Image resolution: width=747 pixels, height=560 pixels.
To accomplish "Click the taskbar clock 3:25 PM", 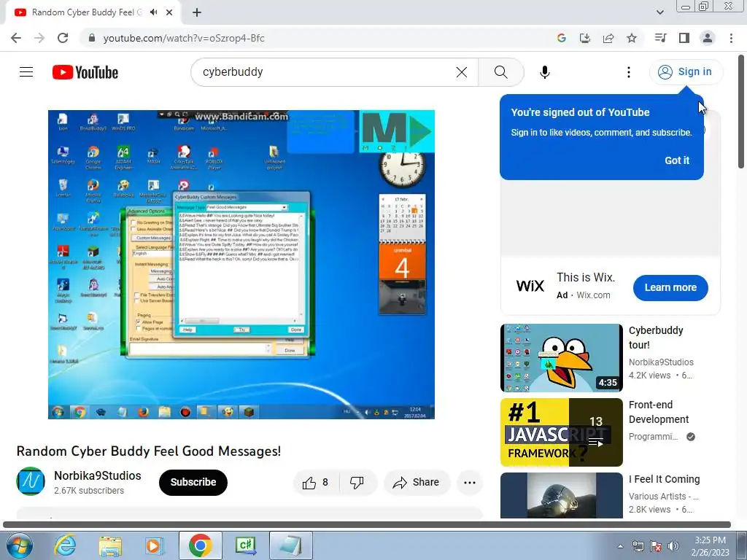I will [710, 545].
